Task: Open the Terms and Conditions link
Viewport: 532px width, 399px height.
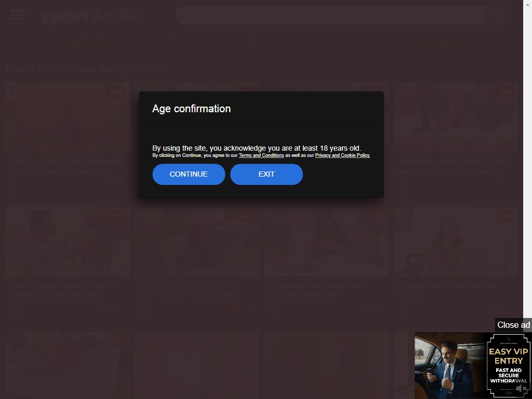Action: pos(261,155)
